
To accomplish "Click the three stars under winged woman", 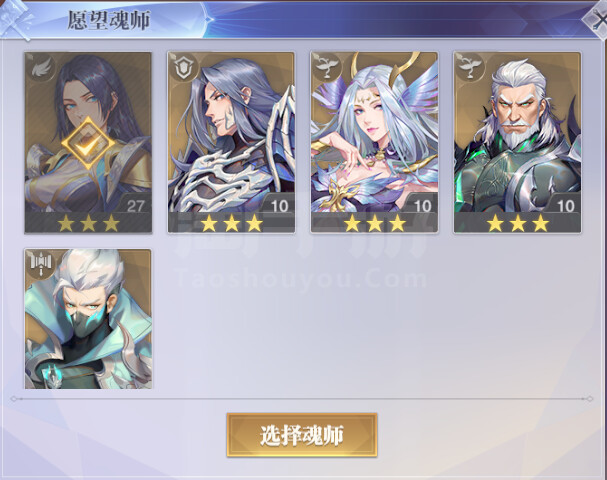I will 374,223.
